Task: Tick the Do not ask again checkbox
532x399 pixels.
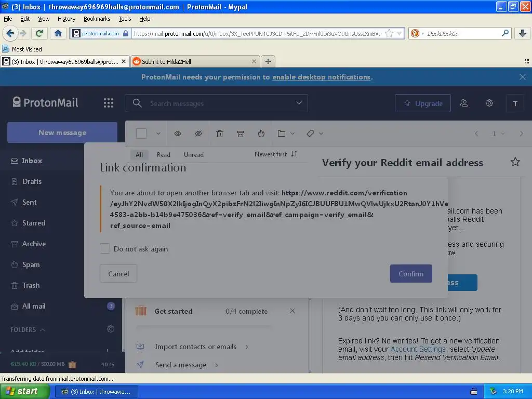Action: coord(105,248)
